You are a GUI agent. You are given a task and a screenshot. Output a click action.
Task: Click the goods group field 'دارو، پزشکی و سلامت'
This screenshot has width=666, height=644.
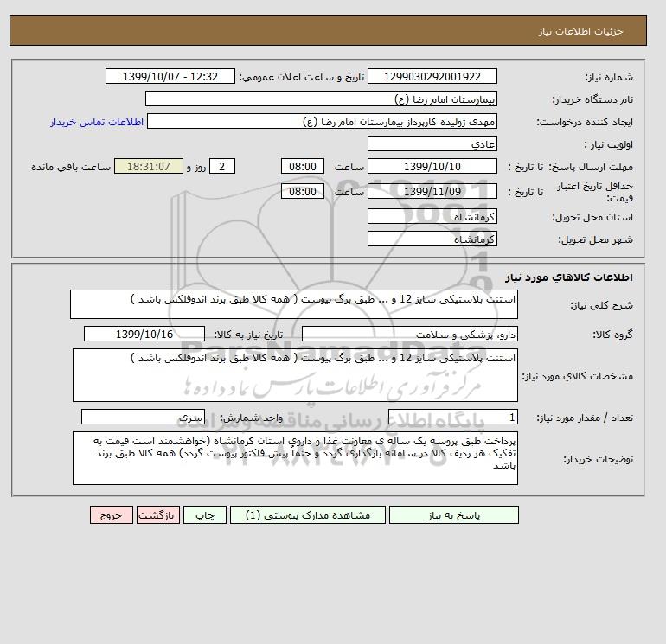click(x=409, y=334)
